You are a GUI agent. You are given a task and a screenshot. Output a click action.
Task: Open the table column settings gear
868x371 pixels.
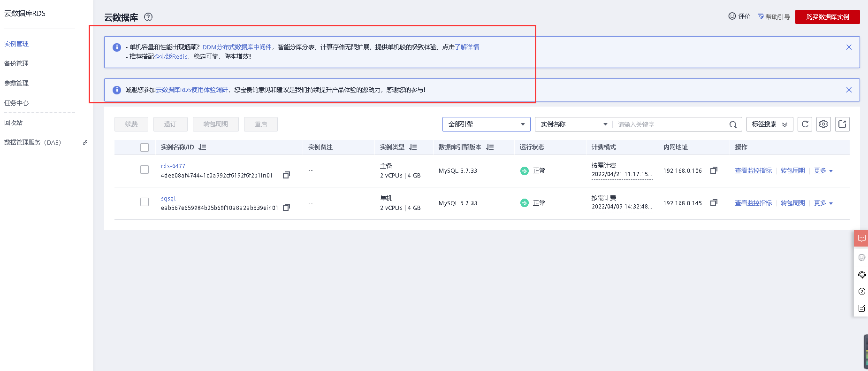(823, 124)
